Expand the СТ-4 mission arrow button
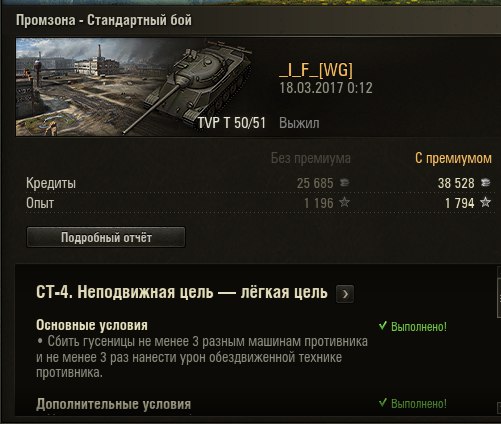Viewport: 501px width, 424px height. point(345,294)
